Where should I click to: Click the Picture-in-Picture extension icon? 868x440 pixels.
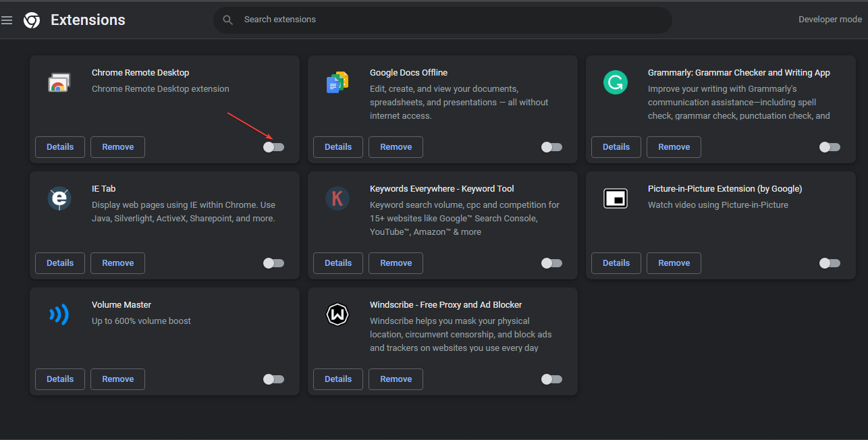(615, 198)
